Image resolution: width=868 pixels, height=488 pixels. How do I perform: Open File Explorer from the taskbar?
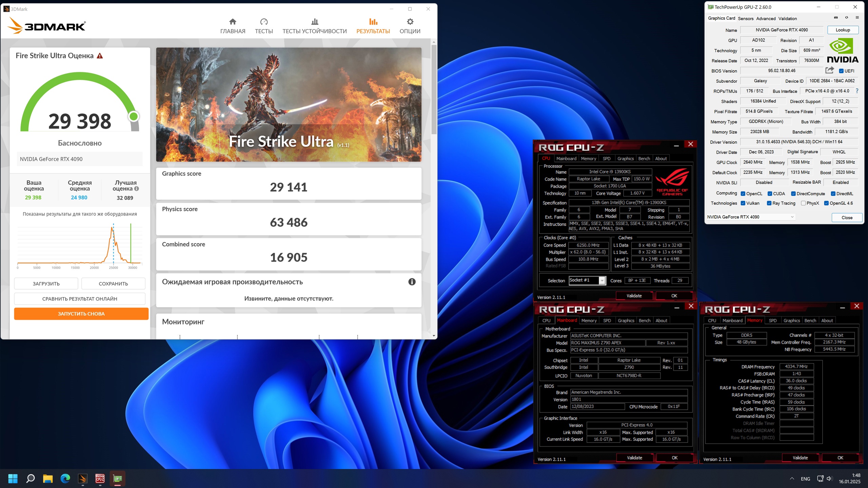tap(48, 479)
